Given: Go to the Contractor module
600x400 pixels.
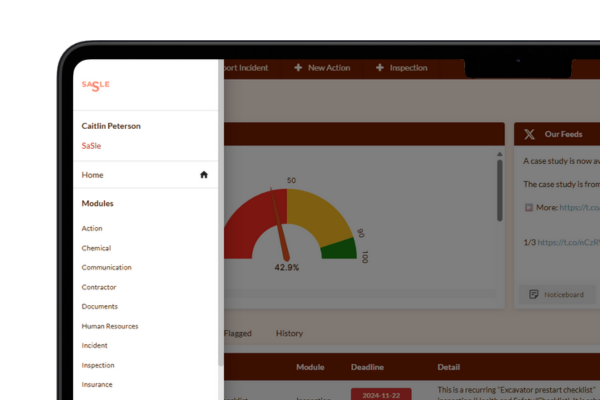Looking at the screenshot, I should (99, 287).
